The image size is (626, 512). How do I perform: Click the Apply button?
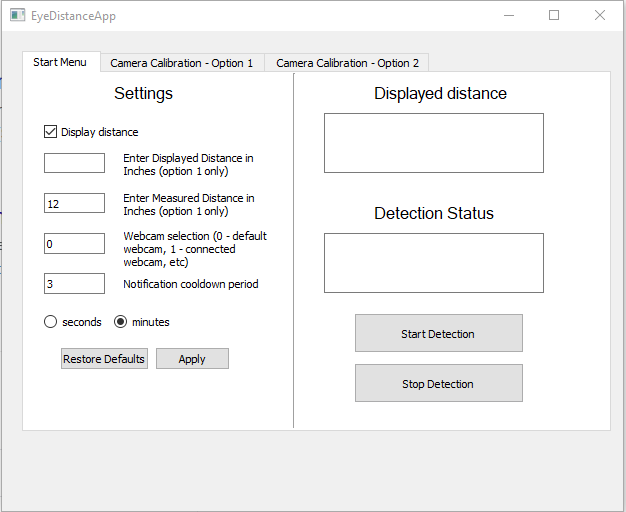click(192, 359)
